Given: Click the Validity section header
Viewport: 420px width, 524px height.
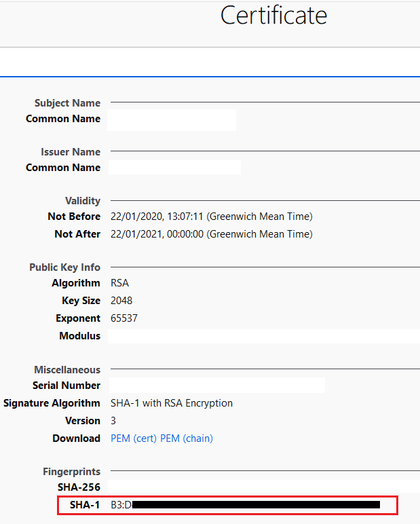Looking at the screenshot, I should (82, 201).
